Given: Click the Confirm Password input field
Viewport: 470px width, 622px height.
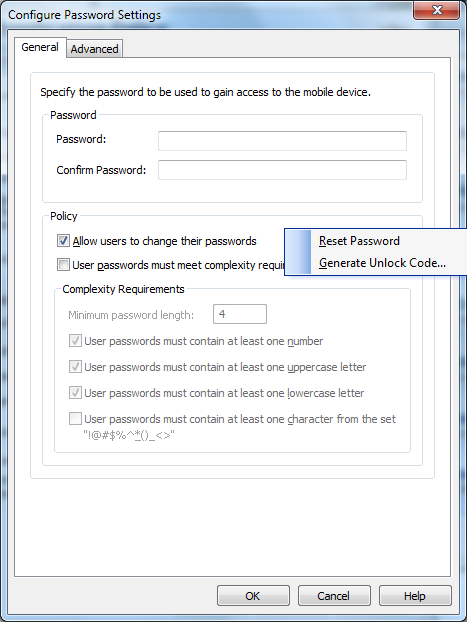Looking at the screenshot, I should pos(282,170).
